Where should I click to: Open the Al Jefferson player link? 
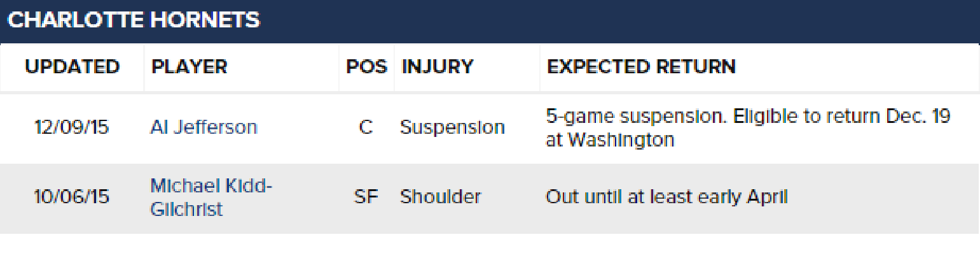pos(204,127)
